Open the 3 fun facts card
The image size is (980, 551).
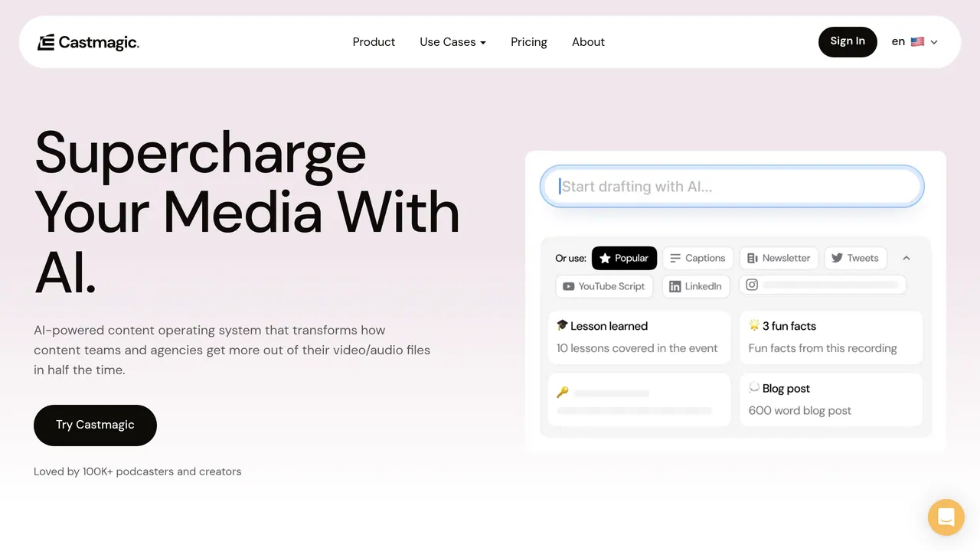[x=831, y=337]
